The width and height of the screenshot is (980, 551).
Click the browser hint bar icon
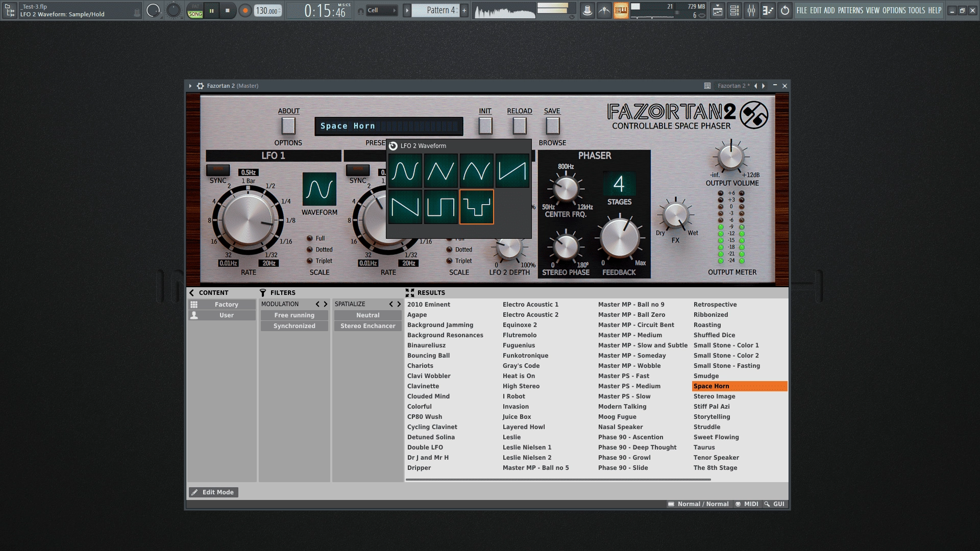[x=10, y=10]
